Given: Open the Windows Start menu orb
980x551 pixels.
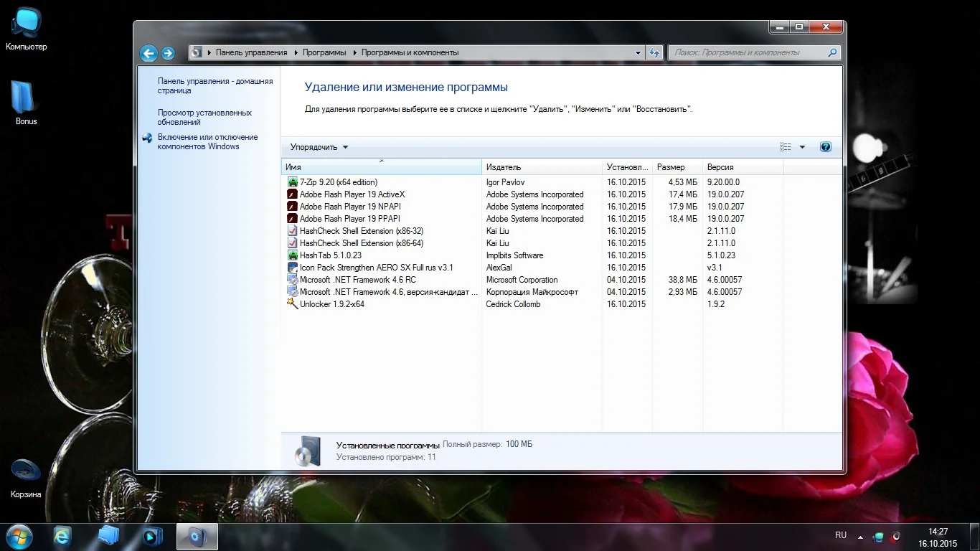Looking at the screenshot, I should pyautogui.click(x=18, y=536).
